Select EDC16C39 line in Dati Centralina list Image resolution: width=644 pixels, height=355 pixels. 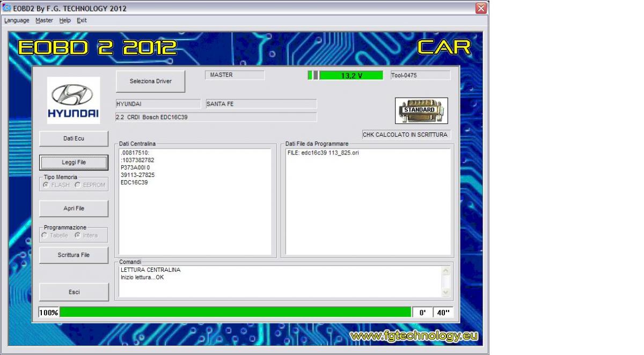coord(134,182)
